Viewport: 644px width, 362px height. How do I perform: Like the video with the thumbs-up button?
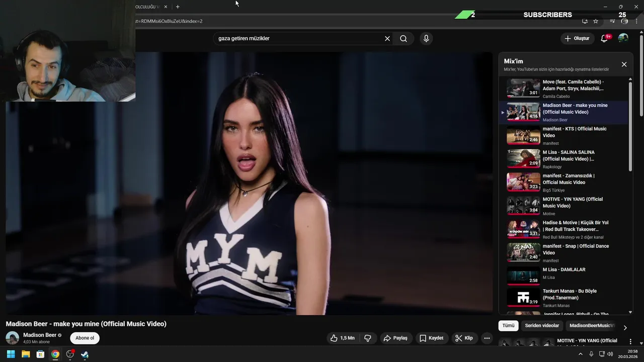tap(343, 338)
